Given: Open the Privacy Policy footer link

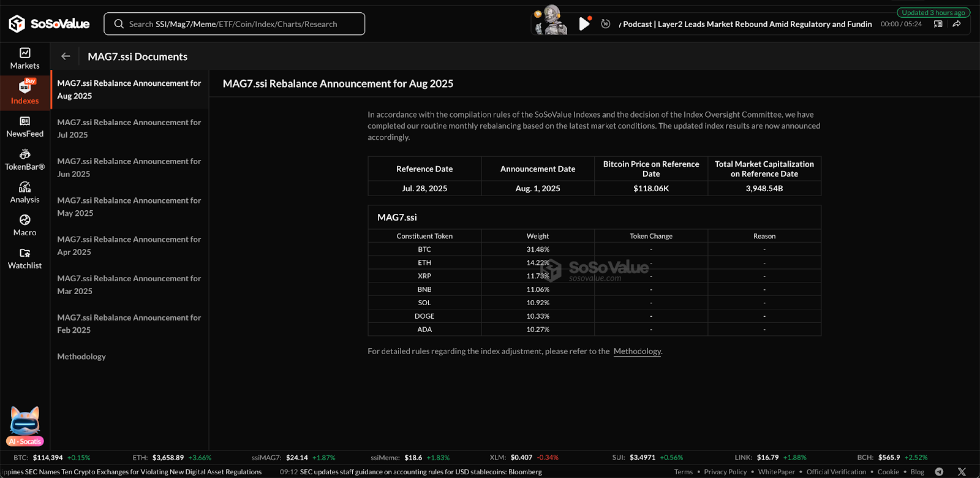Looking at the screenshot, I should pyautogui.click(x=725, y=472).
